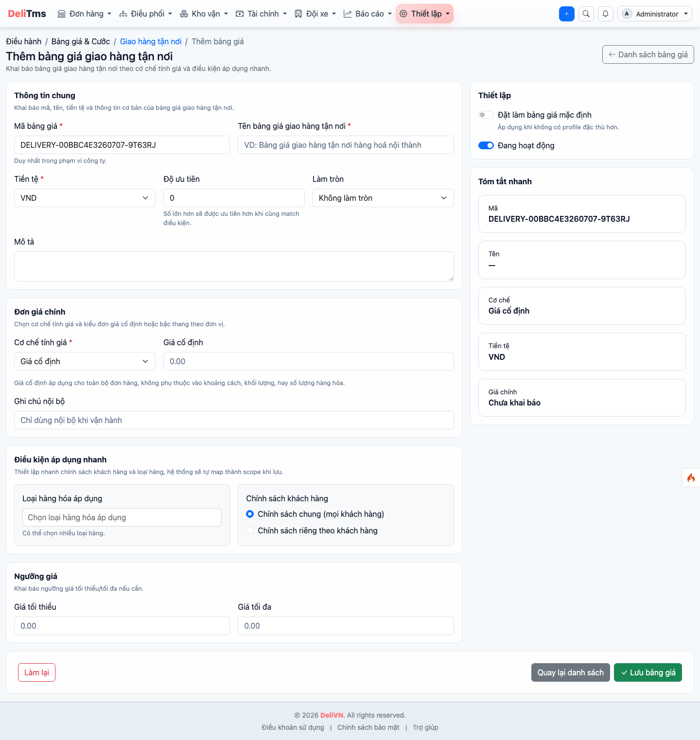
Task: Toggle Đặt làm bảng giá mặc định switch
Action: point(486,115)
